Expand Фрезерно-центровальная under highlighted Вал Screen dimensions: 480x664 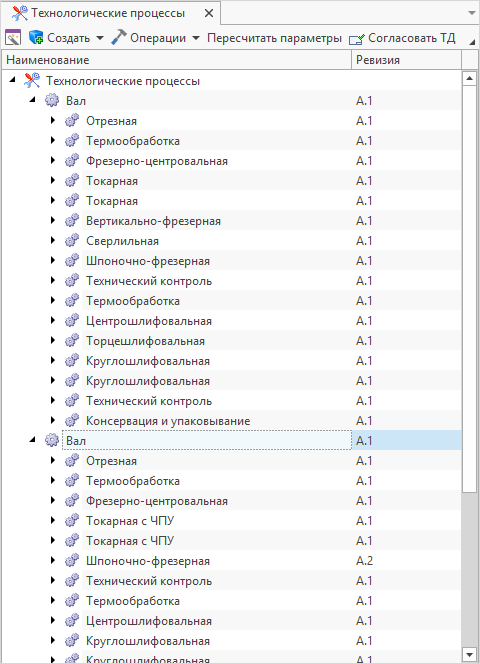pos(53,500)
